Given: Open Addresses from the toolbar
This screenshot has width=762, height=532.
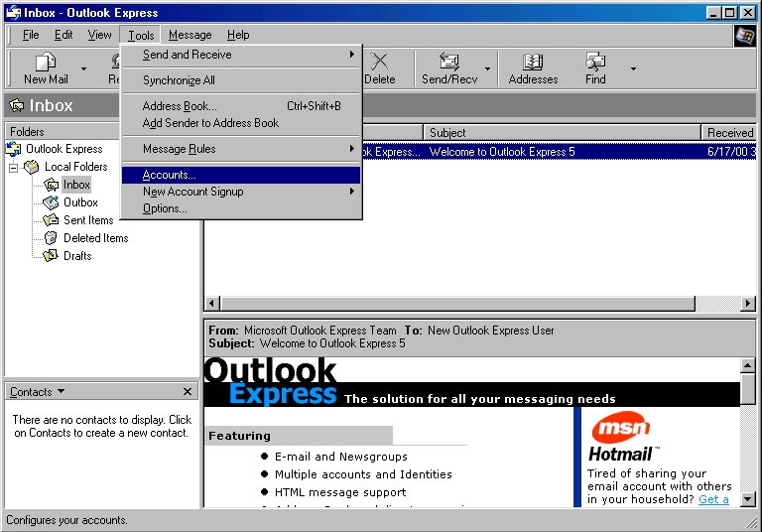Looking at the screenshot, I should pos(533,68).
